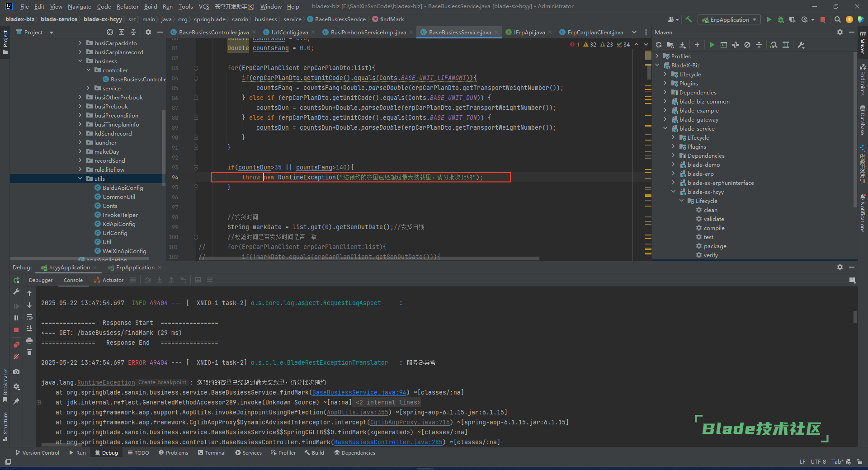Run with Coverage shield icon
868x470 pixels.
(x=792, y=19)
